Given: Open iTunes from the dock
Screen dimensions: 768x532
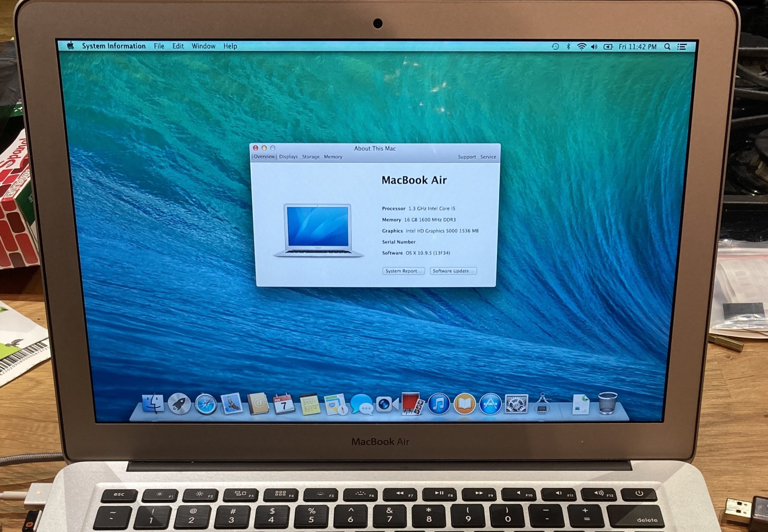Looking at the screenshot, I should click(439, 404).
